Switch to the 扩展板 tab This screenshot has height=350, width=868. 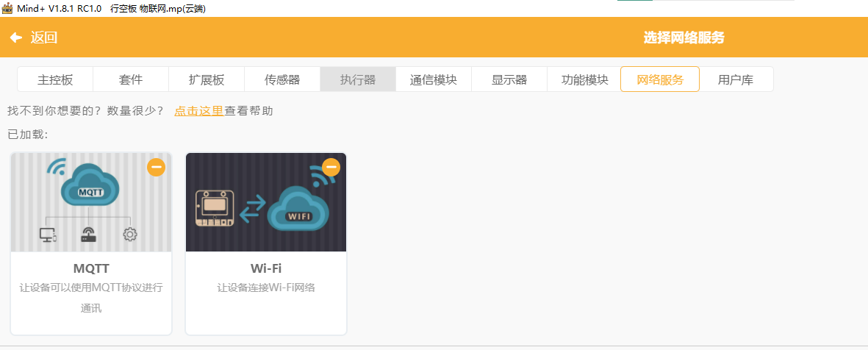pyautogui.click(x=207, y=79)
